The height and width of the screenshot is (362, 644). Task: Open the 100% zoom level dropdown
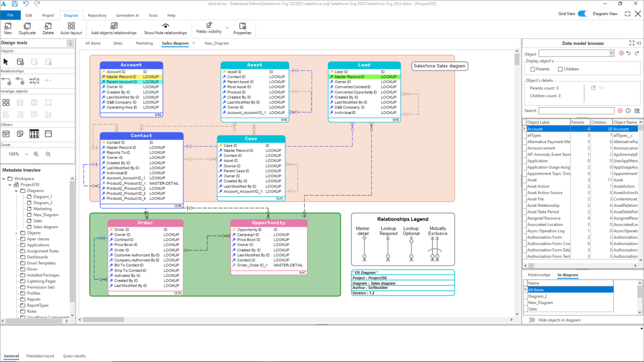click(27, 155)
